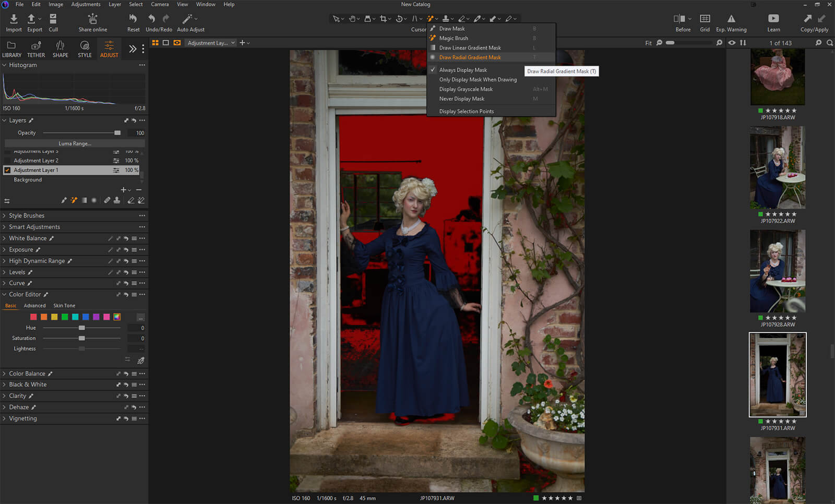Open the Adjustment Layer selector dropdown
The height and width of the screenshot is (504, 835).
[x=211, y=43]
